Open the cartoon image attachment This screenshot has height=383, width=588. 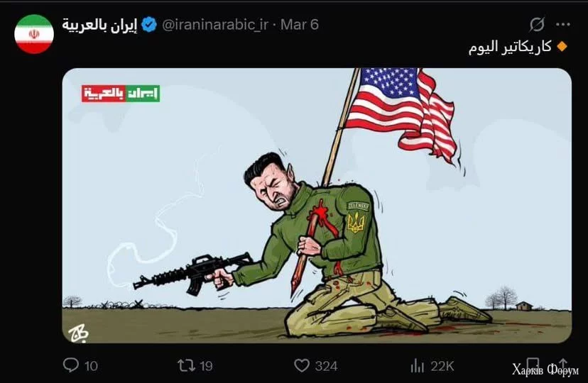pyautogui.click(x=317, y=206)
